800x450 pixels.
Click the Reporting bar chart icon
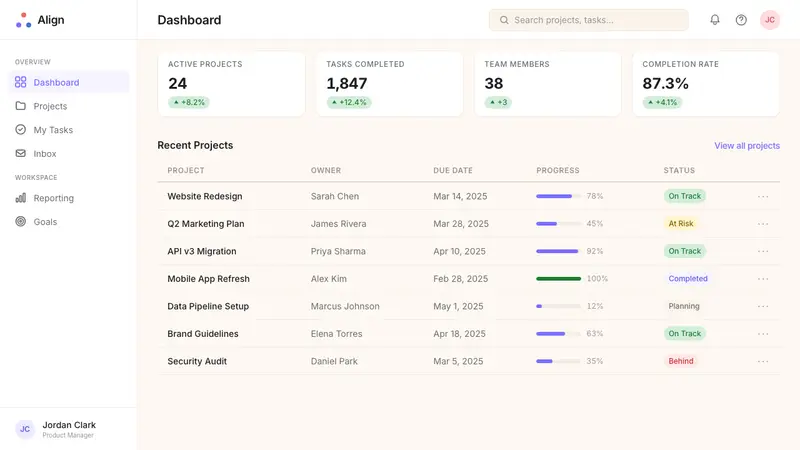[20, 197]
